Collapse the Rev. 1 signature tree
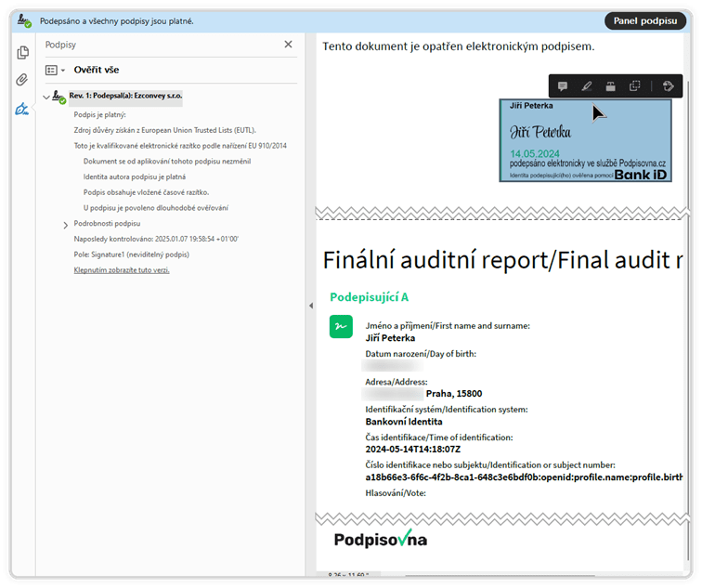The image size is (702, 588). coord(46,97)
